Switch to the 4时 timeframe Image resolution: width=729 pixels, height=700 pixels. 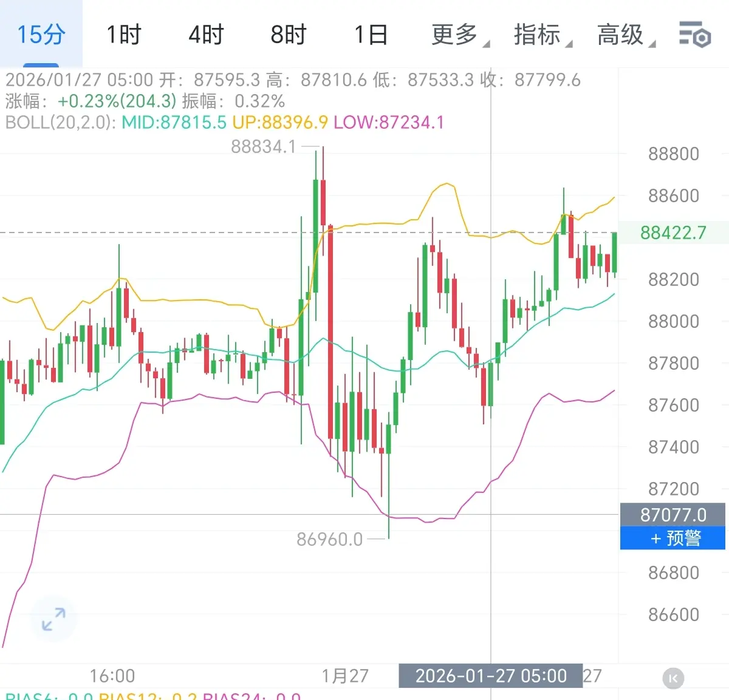[x=207, y=35]
